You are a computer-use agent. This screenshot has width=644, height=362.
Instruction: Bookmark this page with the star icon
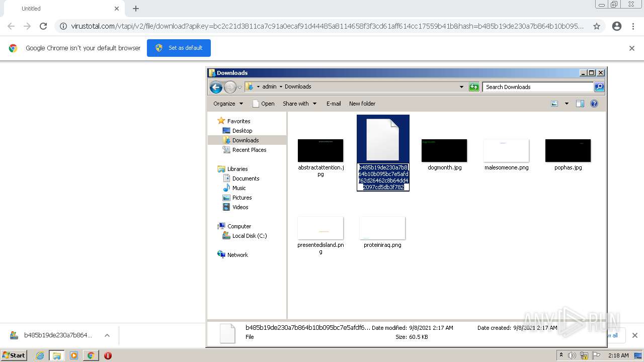coord(597,26)
